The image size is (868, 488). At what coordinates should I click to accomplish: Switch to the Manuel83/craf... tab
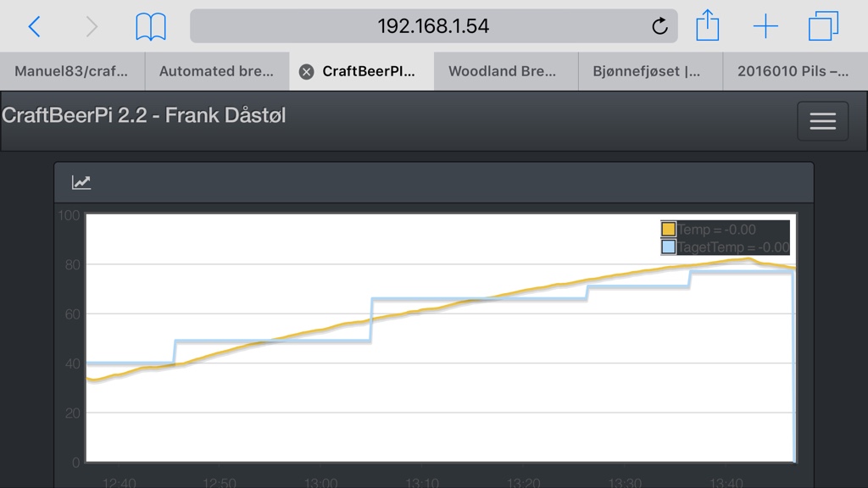(x=72, y=71)
